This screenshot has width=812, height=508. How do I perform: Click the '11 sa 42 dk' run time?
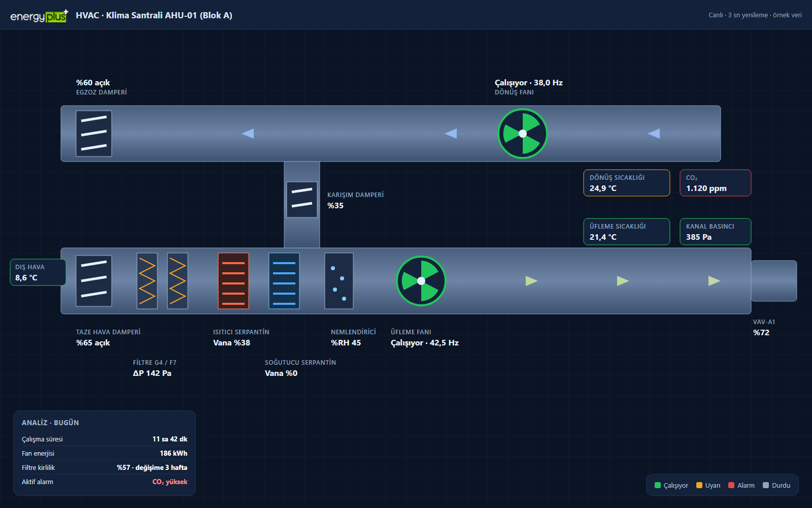coord(170,439)
